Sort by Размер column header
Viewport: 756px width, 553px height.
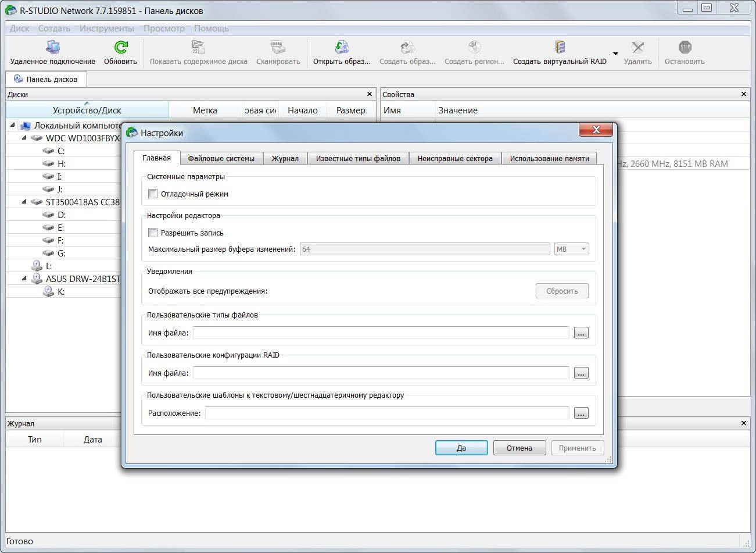click(350, 110)
